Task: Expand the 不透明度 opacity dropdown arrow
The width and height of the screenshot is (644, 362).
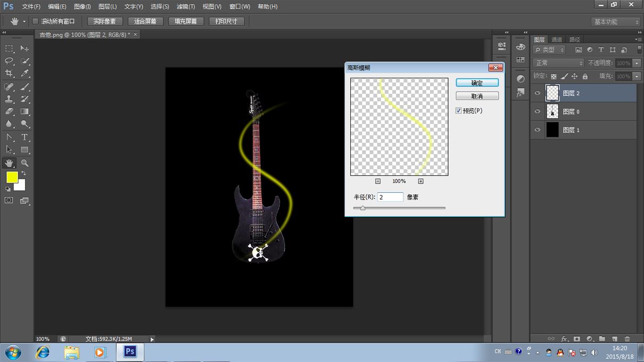Action: 637,63
